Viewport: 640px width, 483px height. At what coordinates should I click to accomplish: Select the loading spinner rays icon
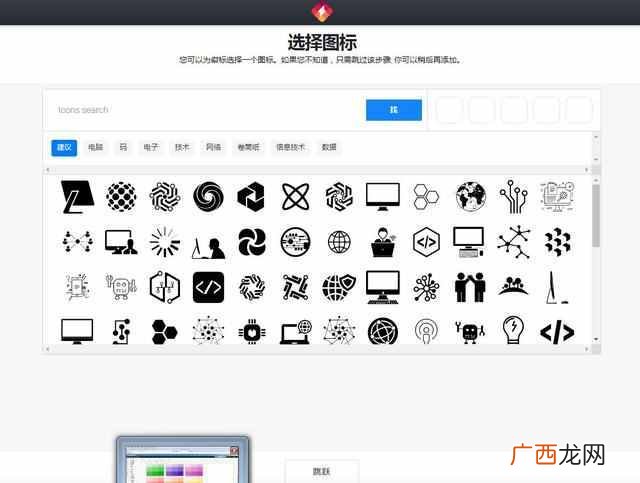coord(164,242)
